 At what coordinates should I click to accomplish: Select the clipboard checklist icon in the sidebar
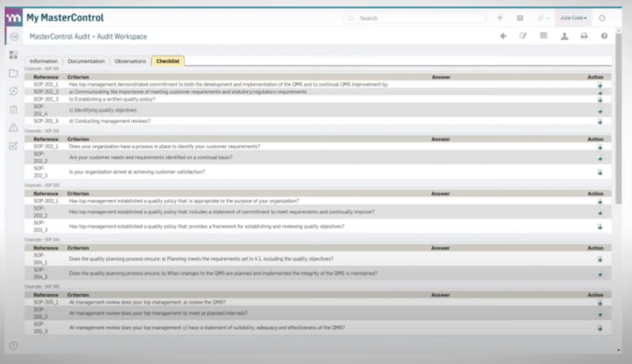(14, 109)
